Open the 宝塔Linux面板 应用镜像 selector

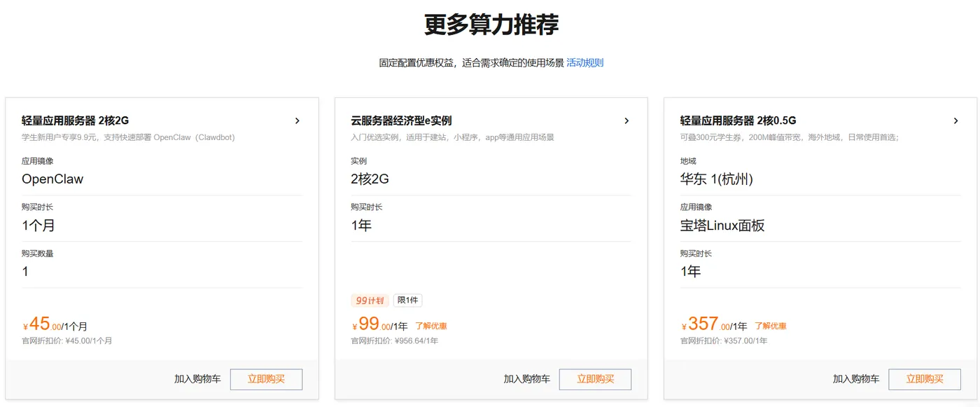point(722,226)
